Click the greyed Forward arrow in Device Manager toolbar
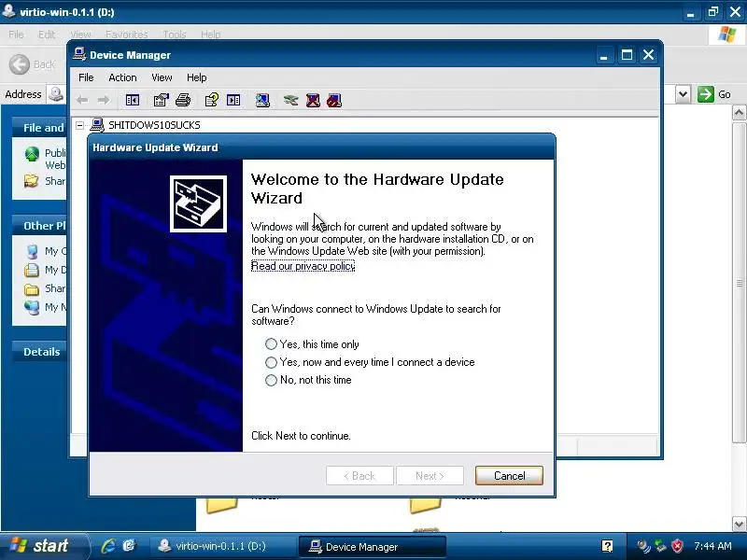 click(x=104, y=100)
